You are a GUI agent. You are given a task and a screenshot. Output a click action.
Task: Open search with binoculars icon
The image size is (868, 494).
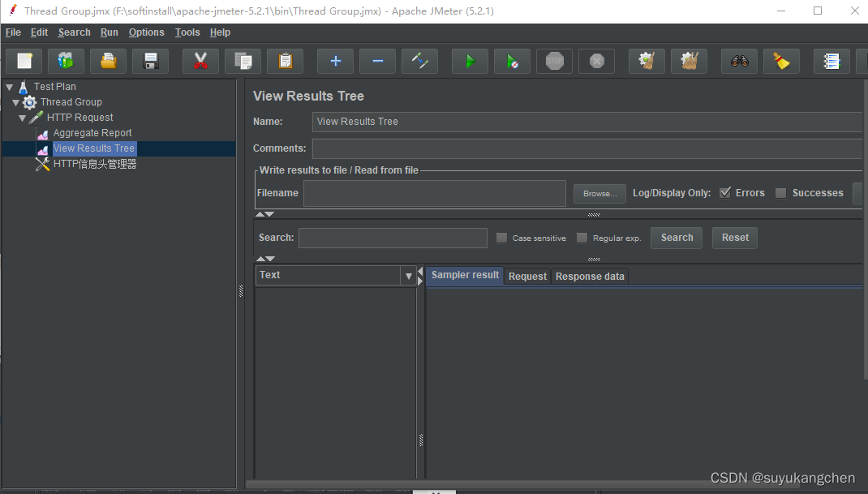(x=739, y=61)
